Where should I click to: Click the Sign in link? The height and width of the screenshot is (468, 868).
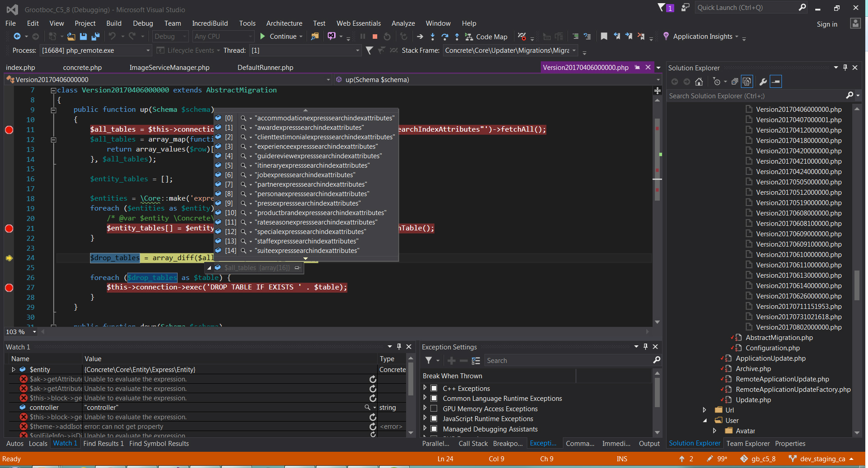pos(827,24)
